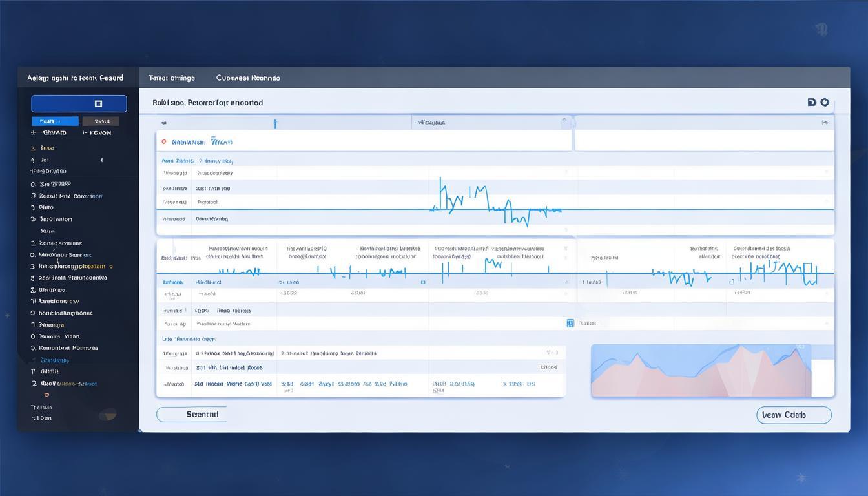This screenshot has height=496, width=868.
Task: Click the small blue table icon beside the lower label
Action: (x=570, y=323)
